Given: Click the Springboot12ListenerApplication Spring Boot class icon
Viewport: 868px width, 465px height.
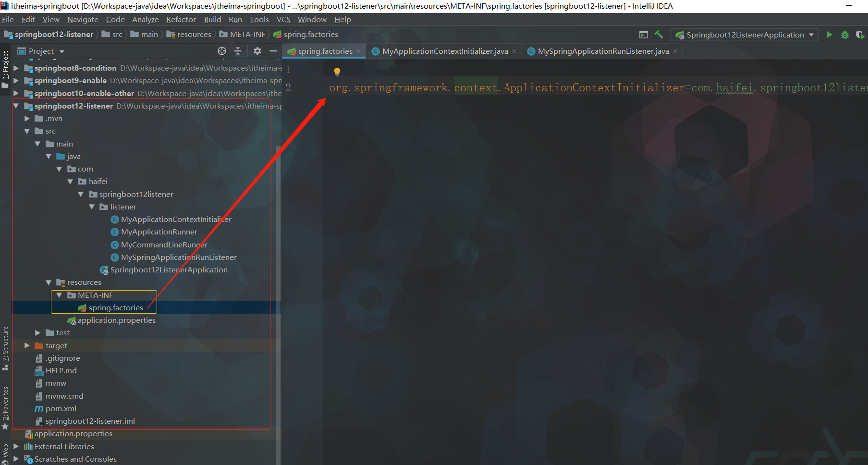Looking at the screenshot, I should [x=104, y=270].
